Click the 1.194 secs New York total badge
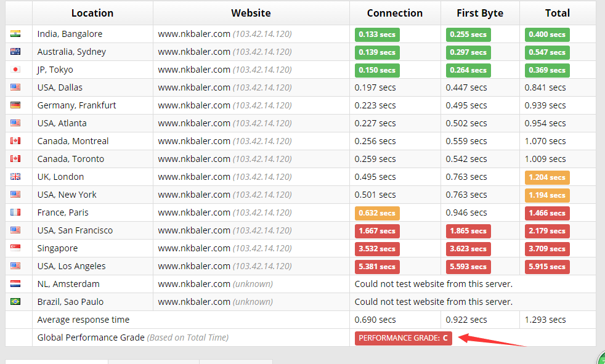Viewport: 605px width, 364px height. (x=546, y=195)
